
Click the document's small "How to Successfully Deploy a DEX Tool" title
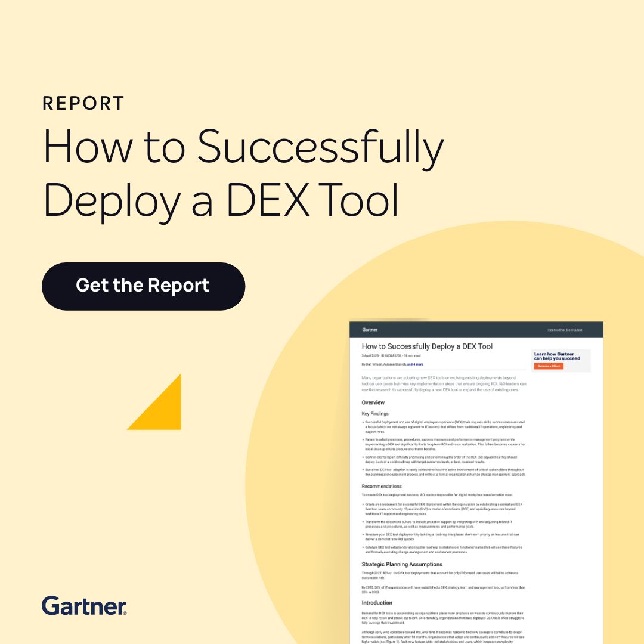(427, 346)
